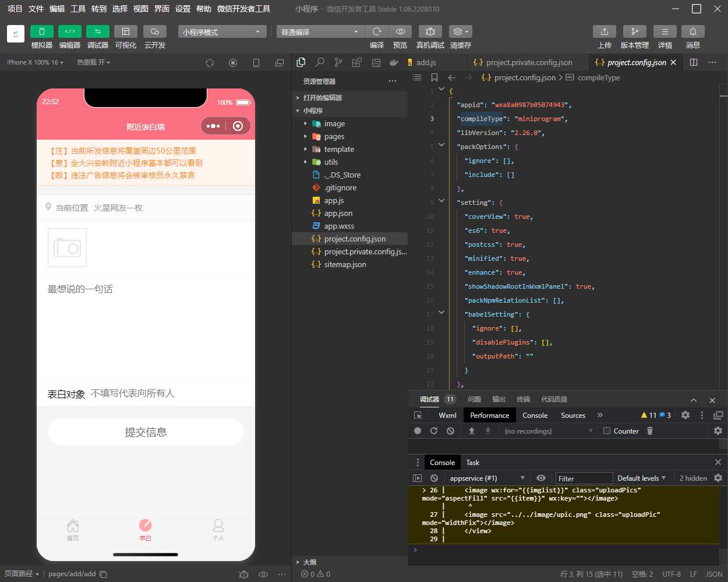
Task: Select the 模拟器 simulator toggle icon
Action: pyautogui.click(x=41, y=31)
